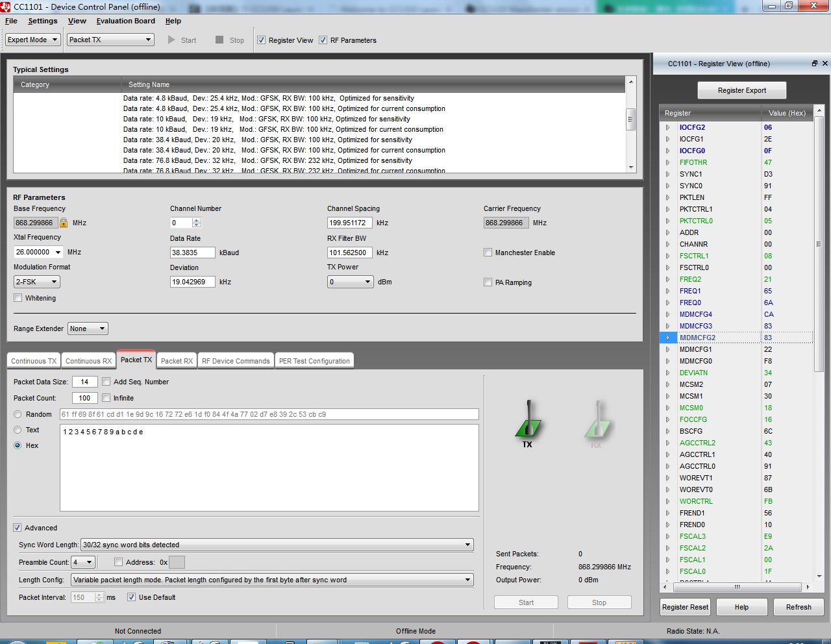Open the TX Power dropdown
831x644 pixels.
(351, 282)
